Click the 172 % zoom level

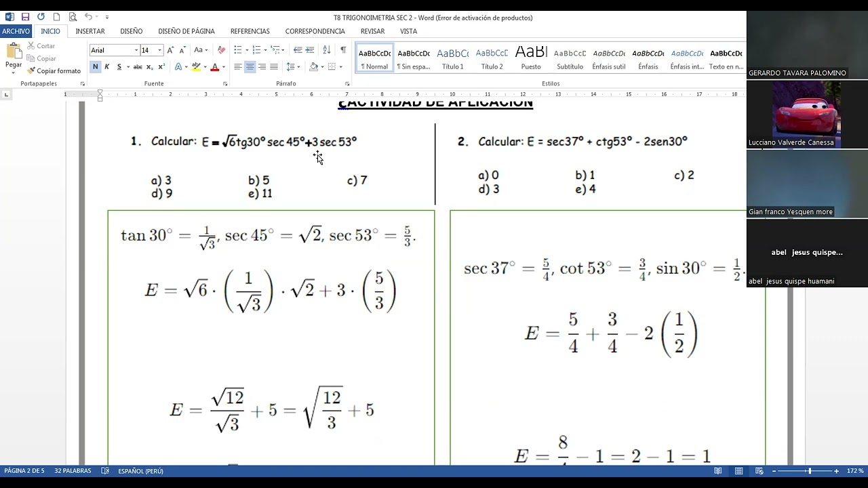point(854,471)
